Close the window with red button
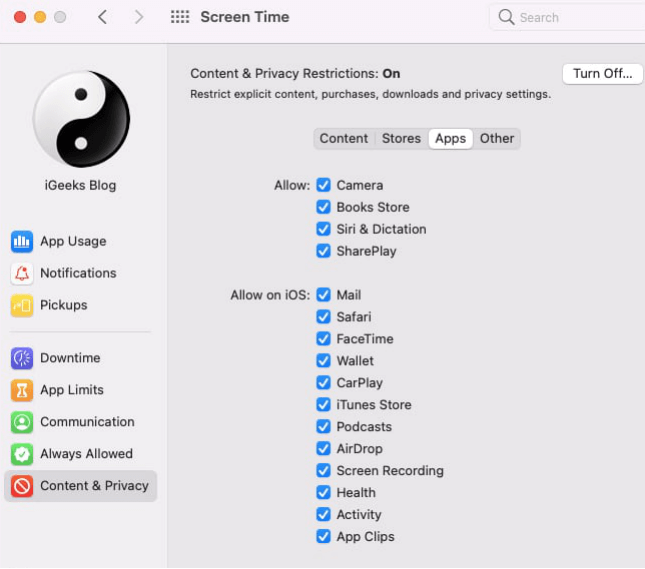 20,17
